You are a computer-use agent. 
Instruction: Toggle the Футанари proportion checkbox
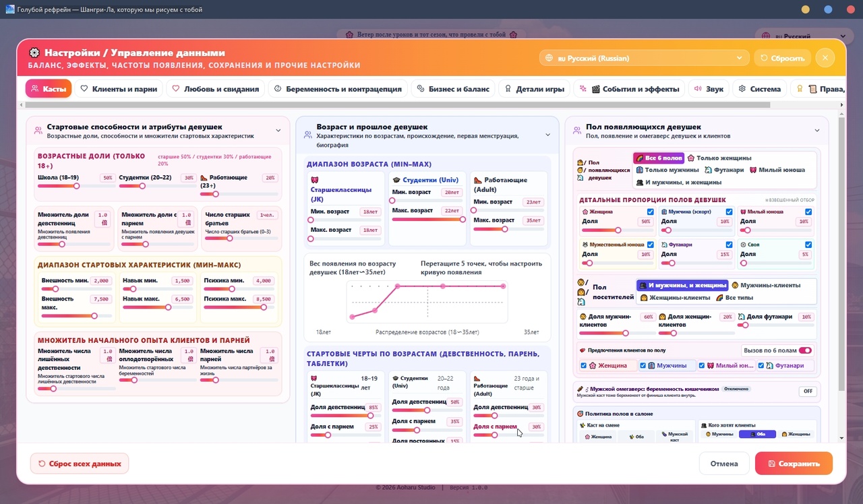[729, 245]
